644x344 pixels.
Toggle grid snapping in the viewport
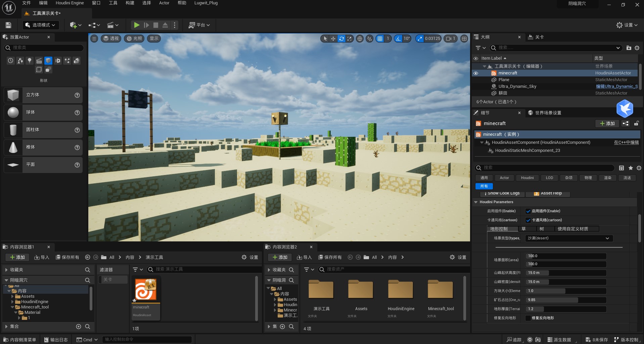click(380, 39)
